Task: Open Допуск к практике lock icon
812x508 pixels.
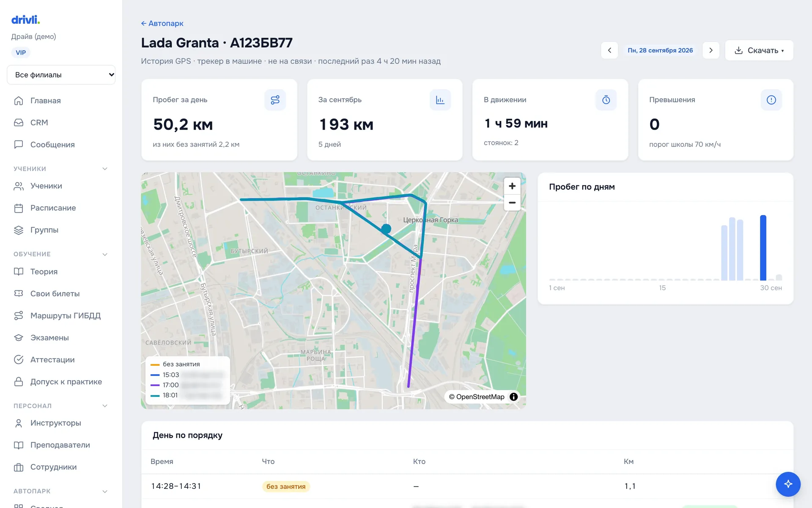Action: 19,382
